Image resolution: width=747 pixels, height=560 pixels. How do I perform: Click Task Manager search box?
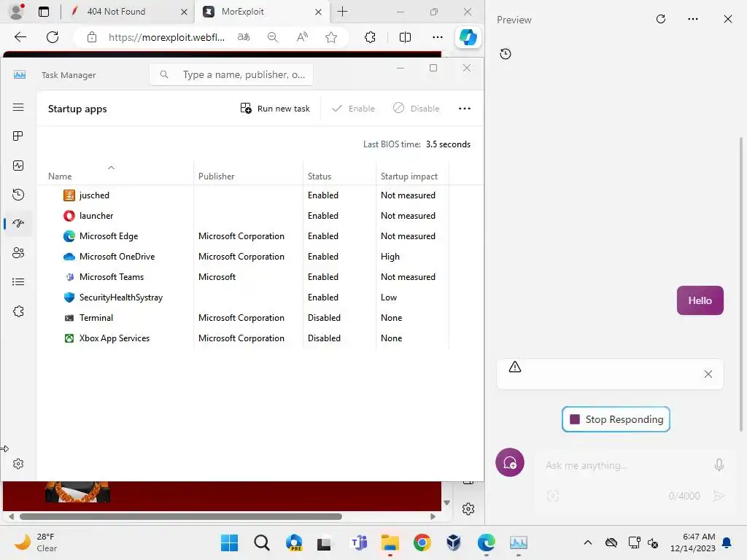coord(231,75)
